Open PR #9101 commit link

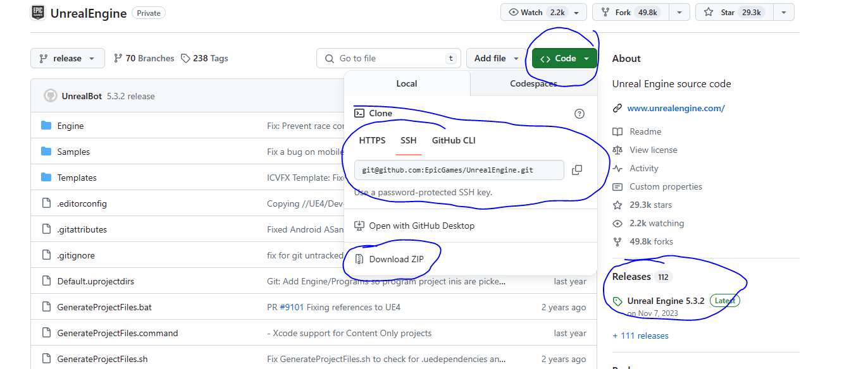tap(291, 307)
